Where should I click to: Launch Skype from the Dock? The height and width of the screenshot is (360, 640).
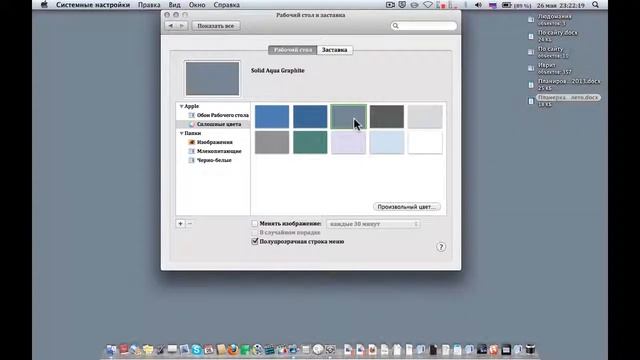point(196,350)
